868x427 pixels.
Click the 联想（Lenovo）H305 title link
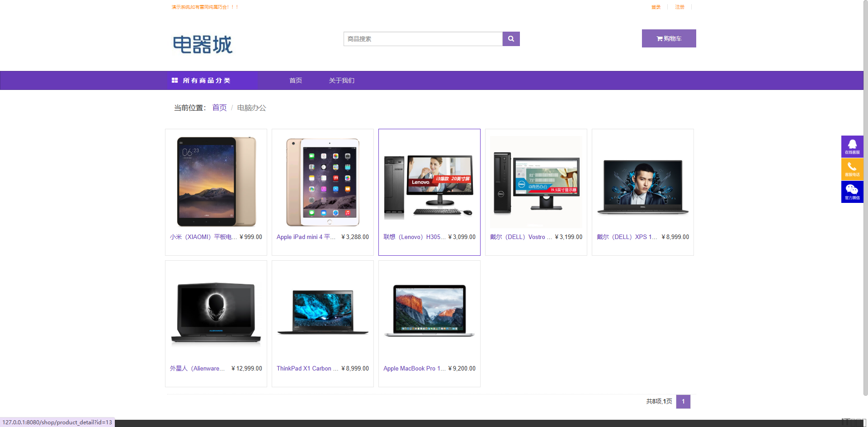(x=414, y=237)
